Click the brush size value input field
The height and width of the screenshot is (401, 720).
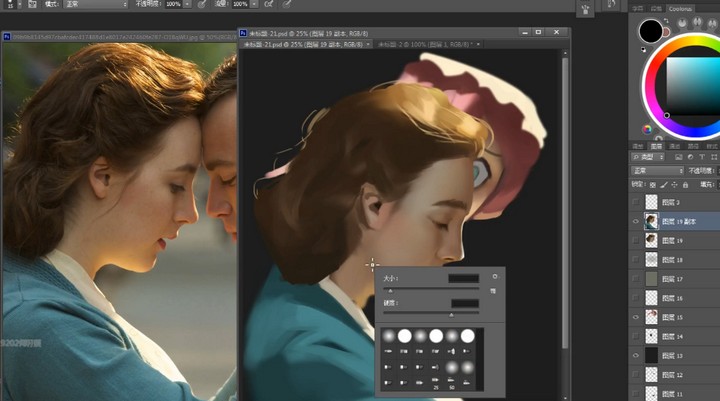coord(463,278)
